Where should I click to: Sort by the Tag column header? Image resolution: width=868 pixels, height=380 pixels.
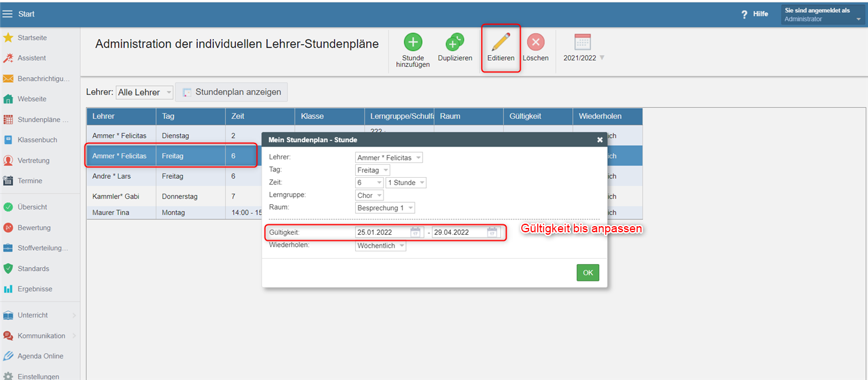tap(191, 116)
